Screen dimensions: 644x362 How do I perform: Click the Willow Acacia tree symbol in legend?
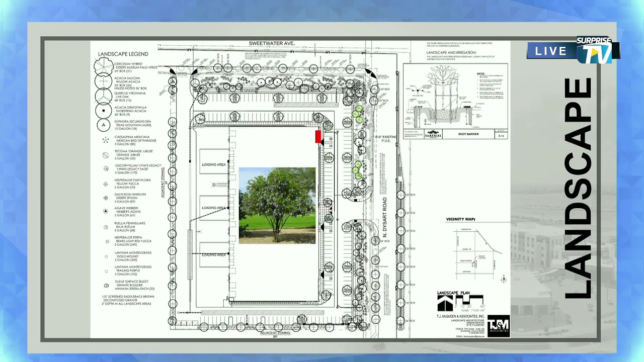tap(104, 81)
